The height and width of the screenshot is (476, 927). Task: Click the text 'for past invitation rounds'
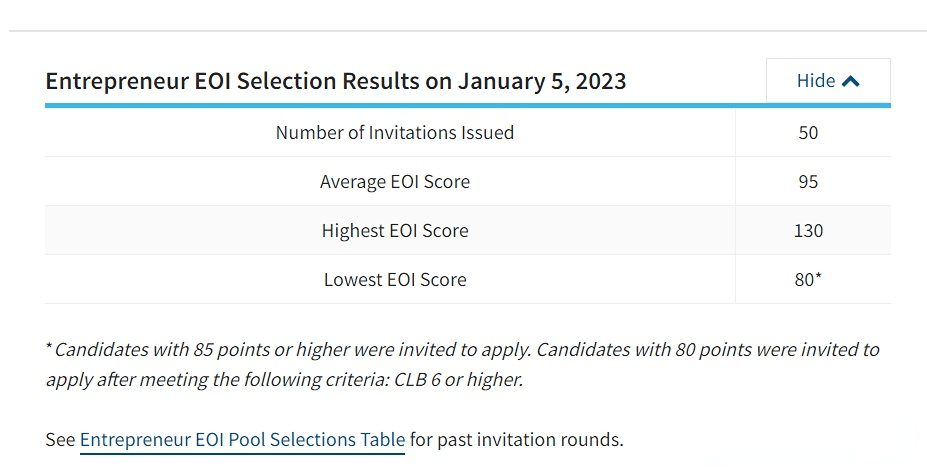pyautogui.click(x=516, y=439)
